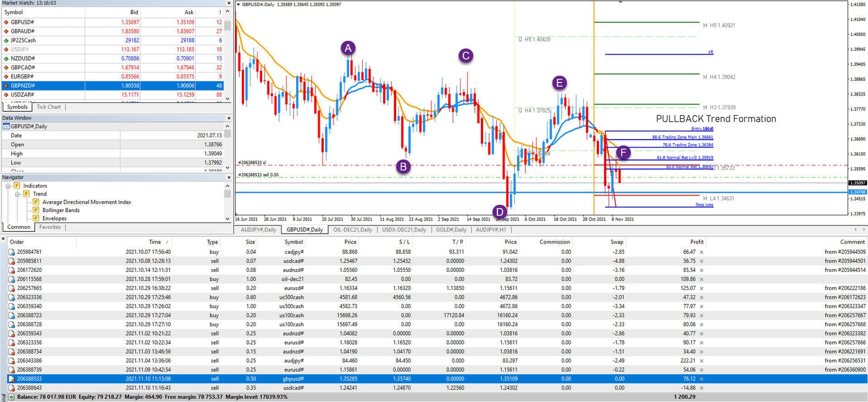Screen dimensions: 868x402
Task: Collapse the Indicators tree node in Navigator
Action: point(8,185)
